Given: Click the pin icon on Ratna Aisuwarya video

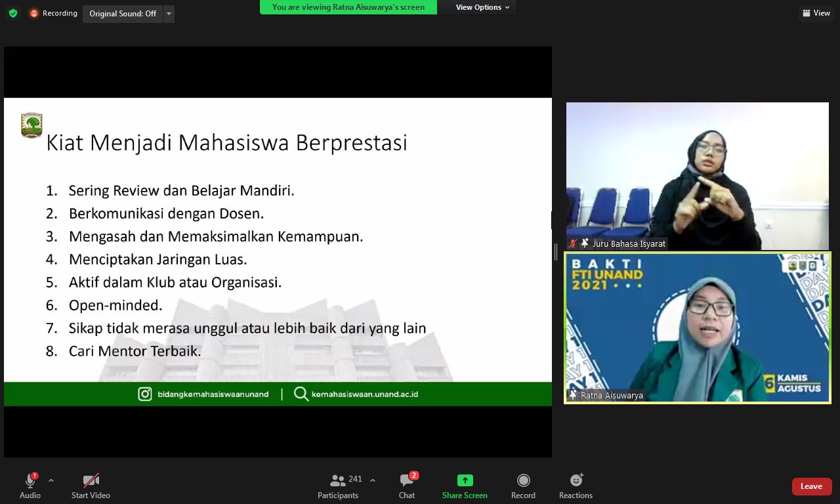Looking at the screenshot, I should (x=573, y=395).
